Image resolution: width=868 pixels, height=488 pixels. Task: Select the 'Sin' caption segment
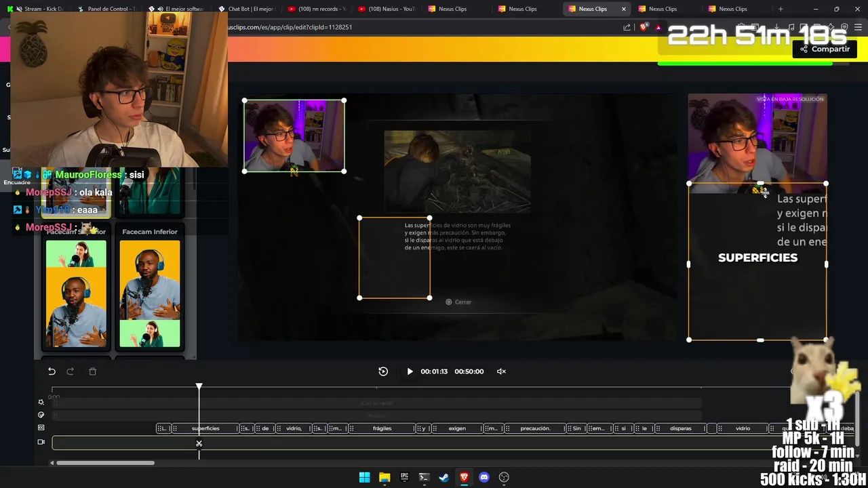577,428
